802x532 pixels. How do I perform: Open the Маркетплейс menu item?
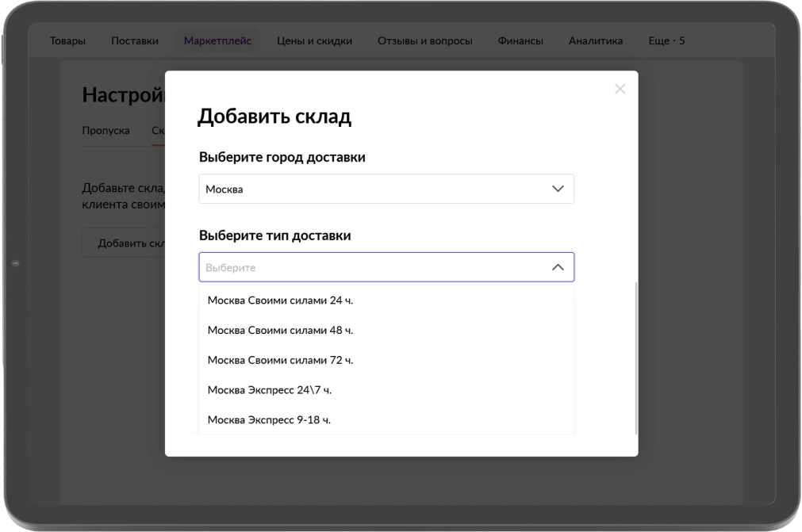point(217,40)
